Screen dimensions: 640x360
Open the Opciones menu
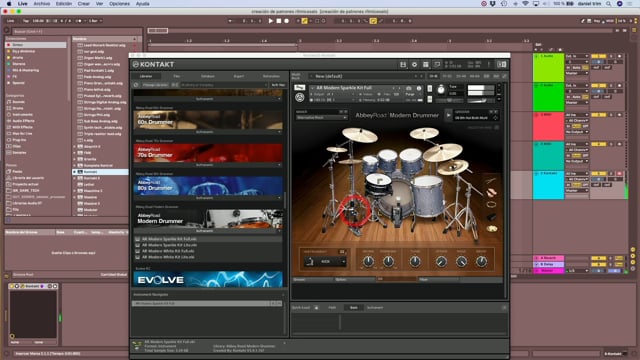119,4
